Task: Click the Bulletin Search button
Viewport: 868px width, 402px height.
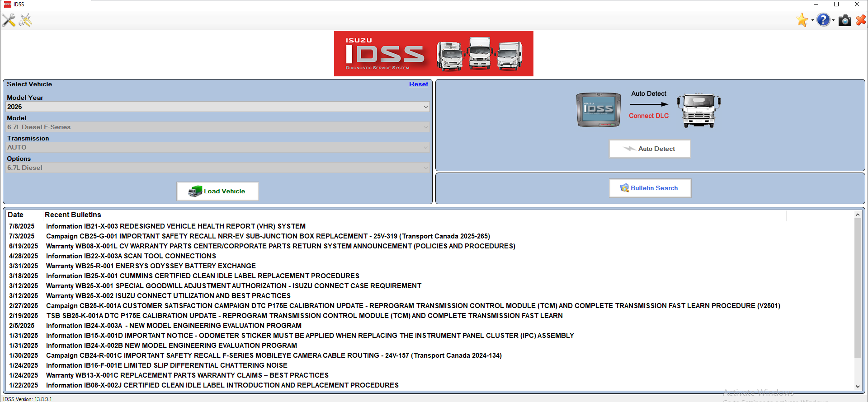Action: click(650, 188)
